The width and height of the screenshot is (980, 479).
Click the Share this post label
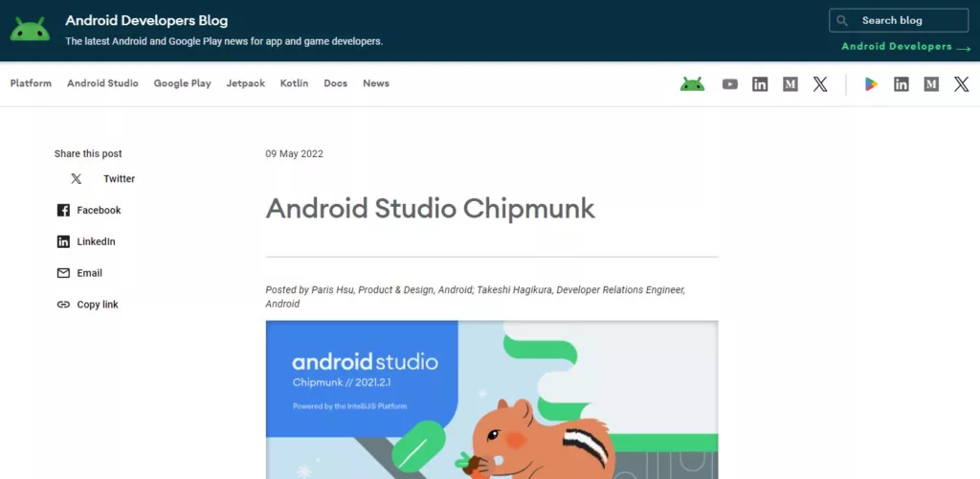(88, 154)
